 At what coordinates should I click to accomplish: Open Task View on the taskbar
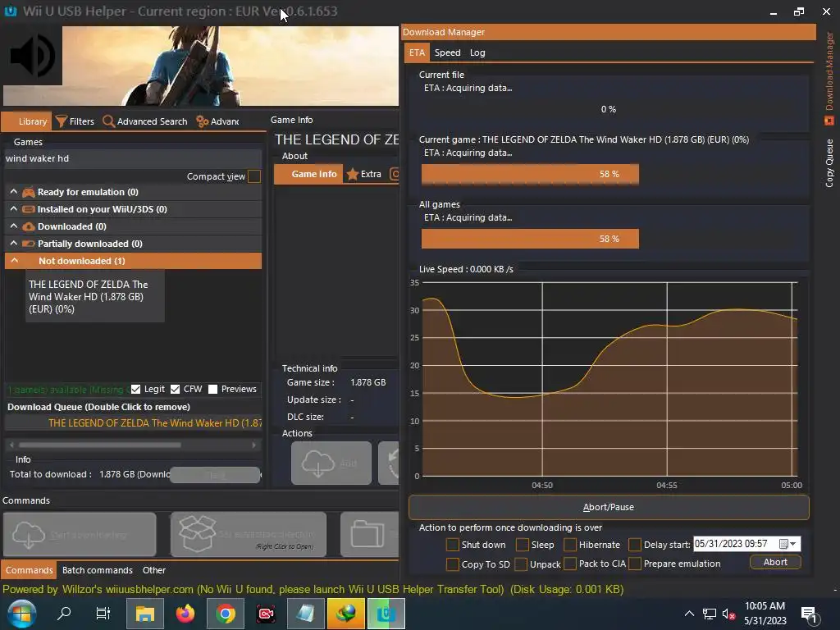[x=103, y=614]
